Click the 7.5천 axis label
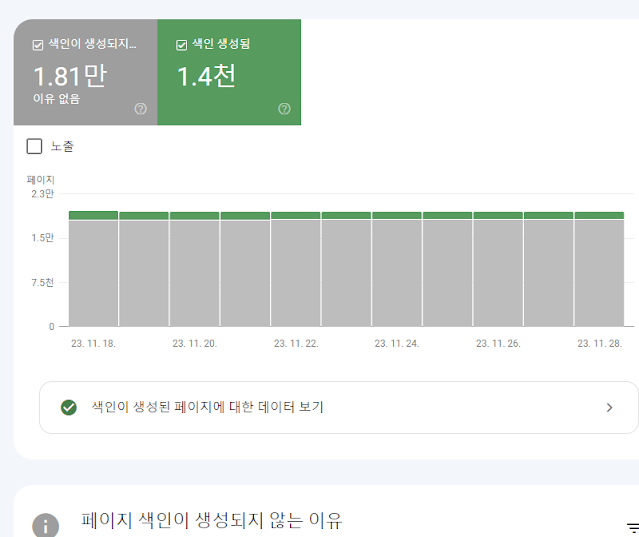The width and height of the screenshot is (639, 537). 42,282
